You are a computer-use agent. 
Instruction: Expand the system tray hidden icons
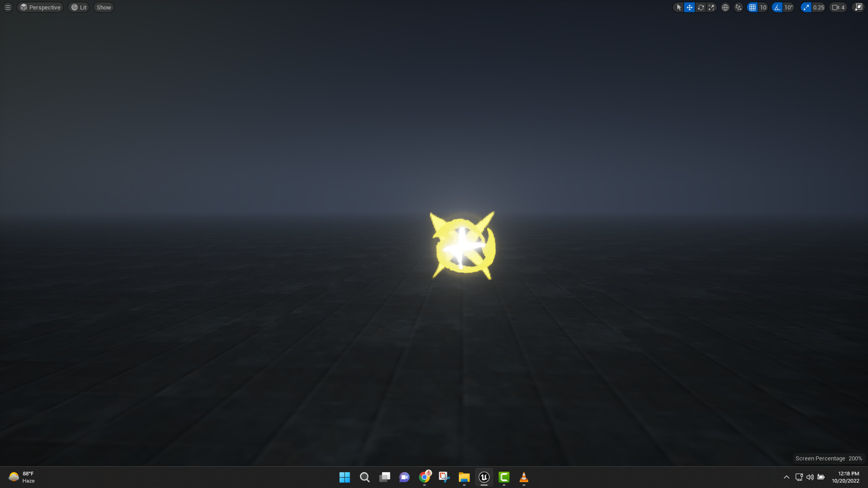786,477
